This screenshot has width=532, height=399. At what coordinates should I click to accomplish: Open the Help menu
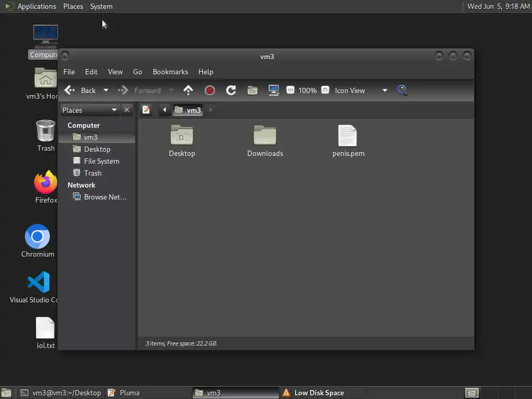[206, 72]
